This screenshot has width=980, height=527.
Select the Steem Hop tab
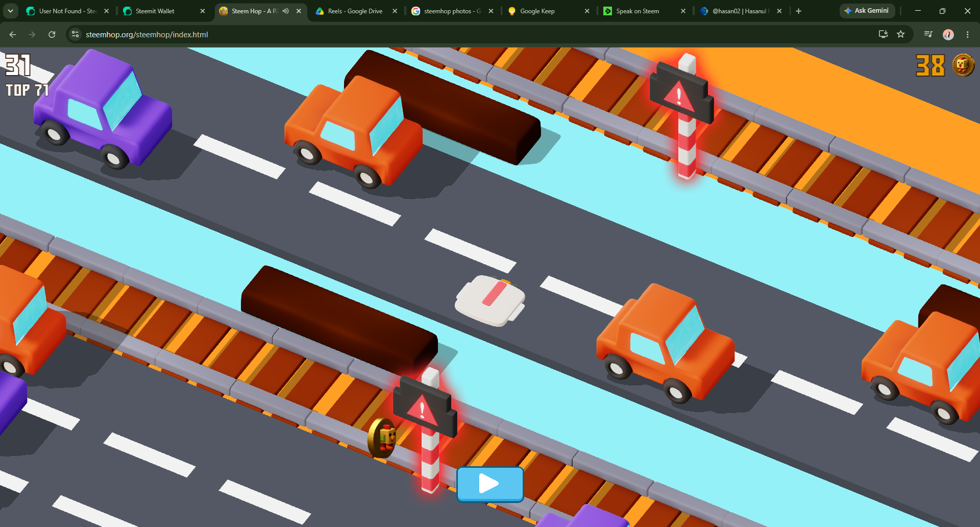254,11
